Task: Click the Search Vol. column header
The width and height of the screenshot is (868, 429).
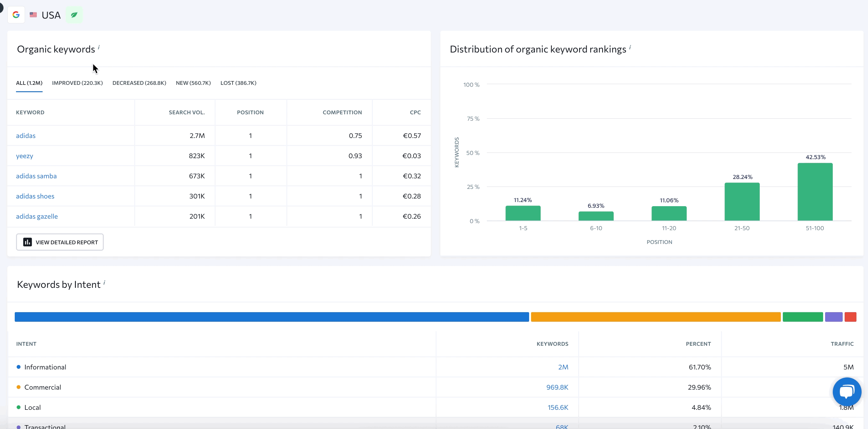Action: tap(187, 112)
